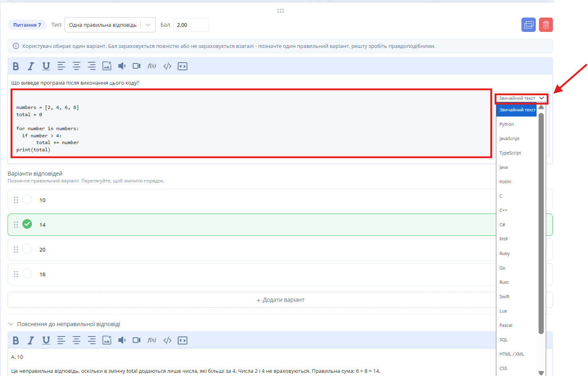Align question text to the left
Viewport: 588px width, 376px height.
click(x=61, y=66)
